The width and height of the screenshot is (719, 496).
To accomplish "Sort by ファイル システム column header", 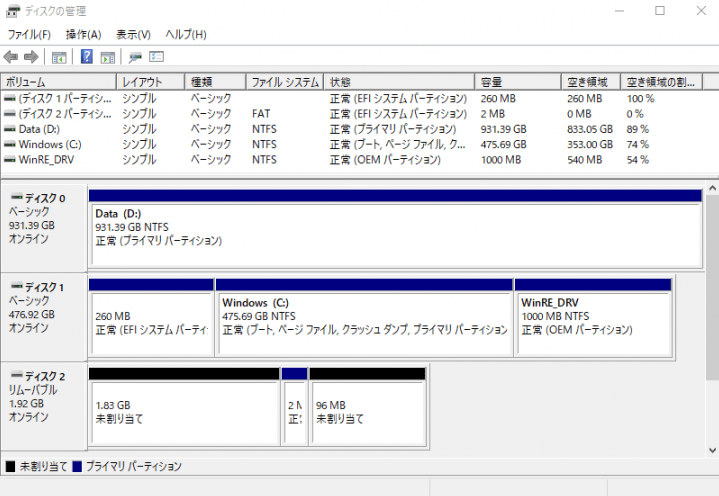I will click(285, 82).
